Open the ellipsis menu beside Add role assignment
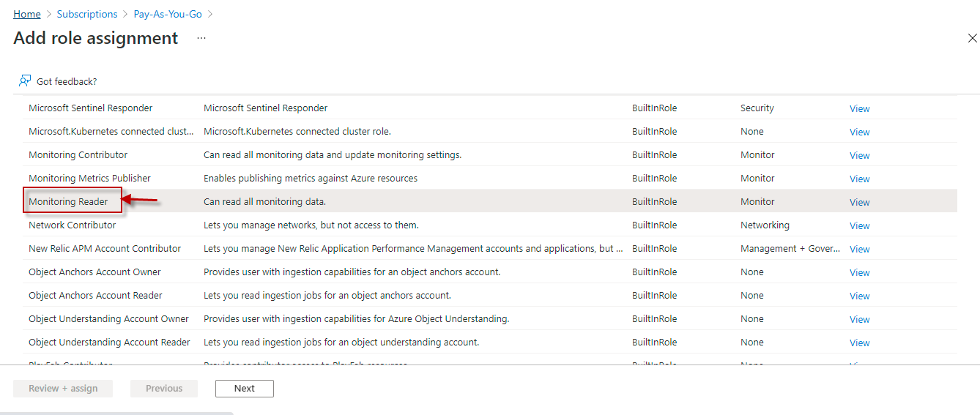The width and height of the screenshot is (980, 415). pos(201,38)
